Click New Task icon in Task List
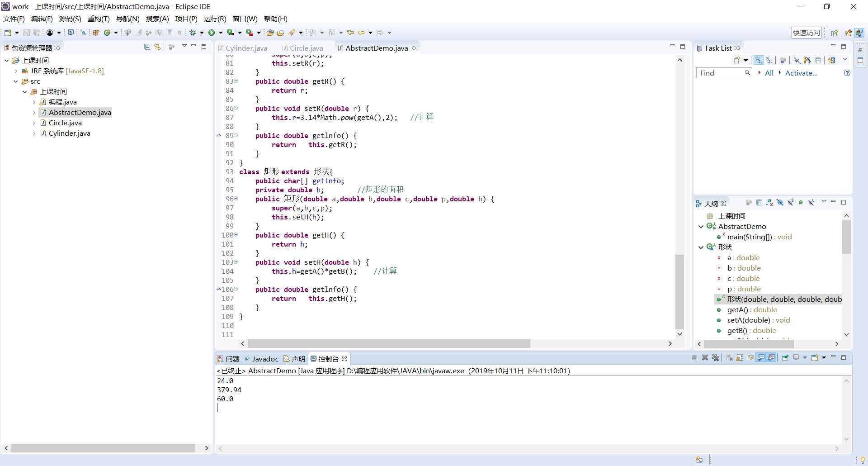The width and height of the screenshot is (868, 466). 737,60
